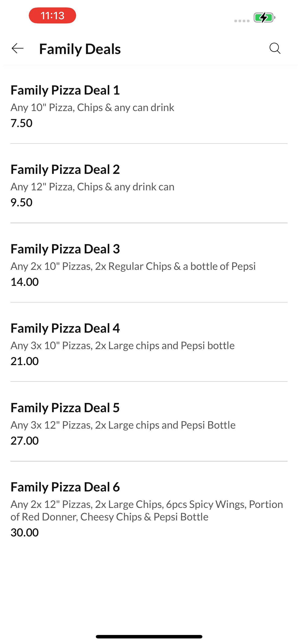Tap the back arrow icon

(17, 48)
